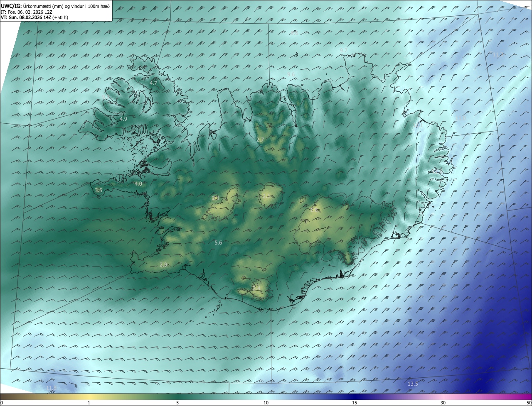The image size is (532, 406).
Task: Click the '5' tick label on the color scale
Action: pyautogui.click(x=177, y=403)
